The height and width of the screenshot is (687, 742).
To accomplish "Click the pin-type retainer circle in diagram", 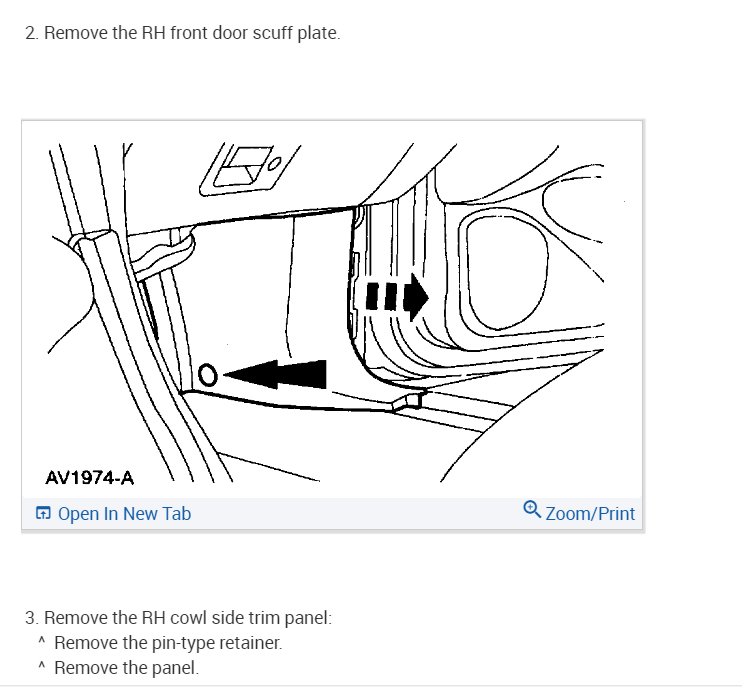I will click(x=207, y=375).
